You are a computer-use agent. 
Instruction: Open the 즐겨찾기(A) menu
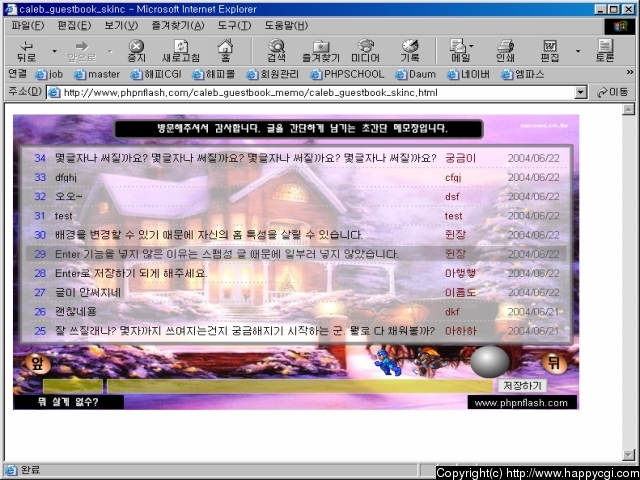click(178, 26)
